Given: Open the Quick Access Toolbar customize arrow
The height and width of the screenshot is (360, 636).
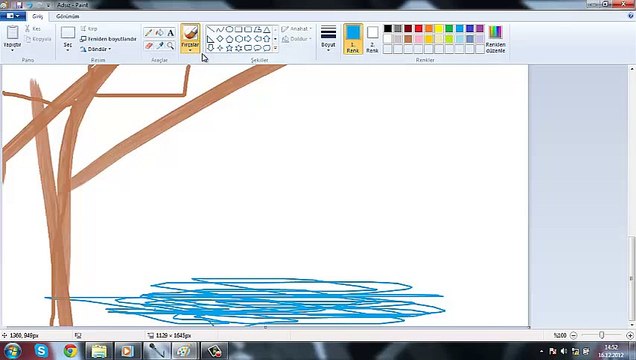Looking at the screenshot, I should coord(48,5).
